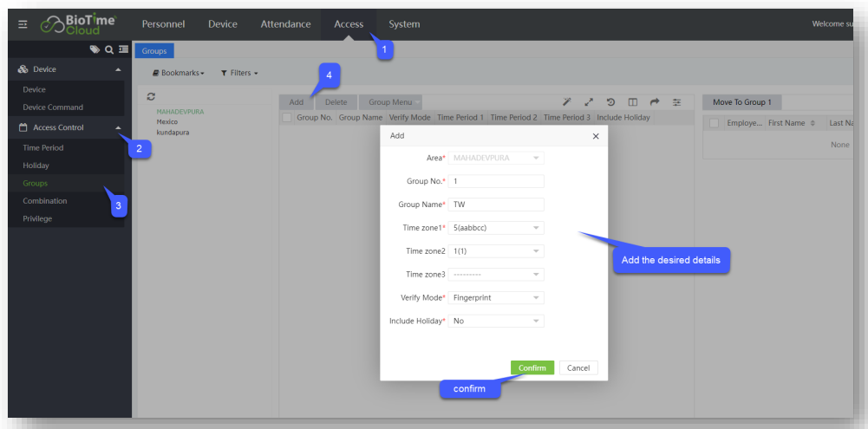The image size is (868, 429).
Task: Click the settings sliders icon in table toolbar
Action: point(677,102)
